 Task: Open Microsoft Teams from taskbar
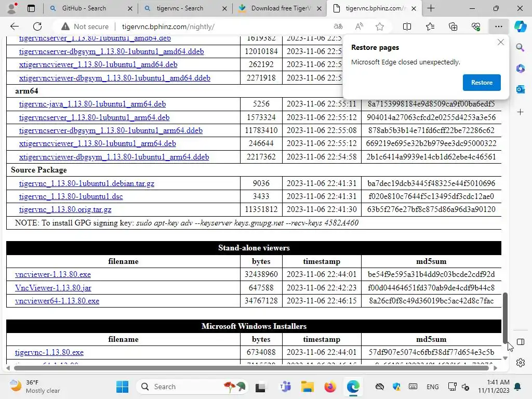pos(285,387)
